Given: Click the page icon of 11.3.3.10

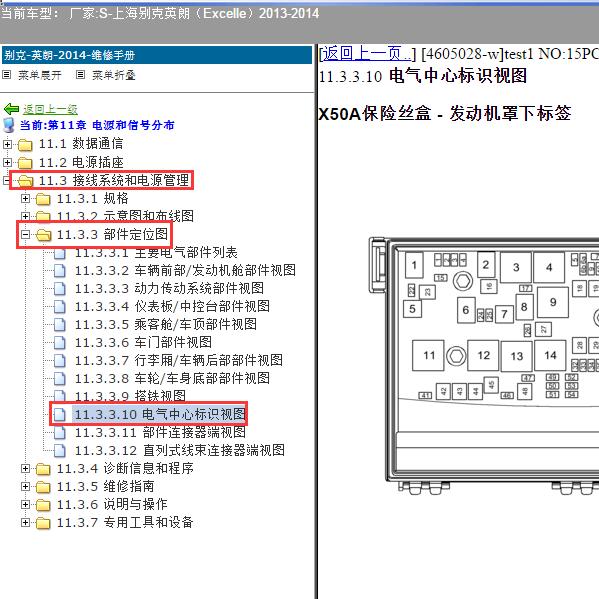Looking at the screenshot, I should pyautogui.click(x=60, y=414).
